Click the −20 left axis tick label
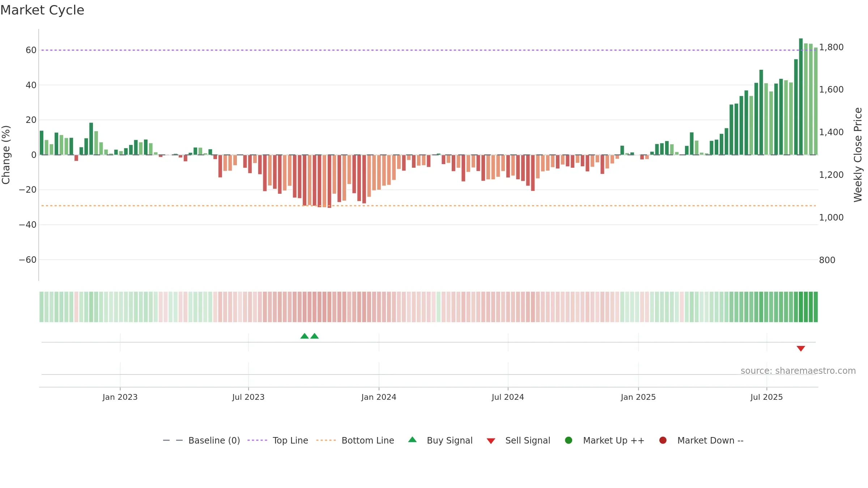 pos(28,190)
